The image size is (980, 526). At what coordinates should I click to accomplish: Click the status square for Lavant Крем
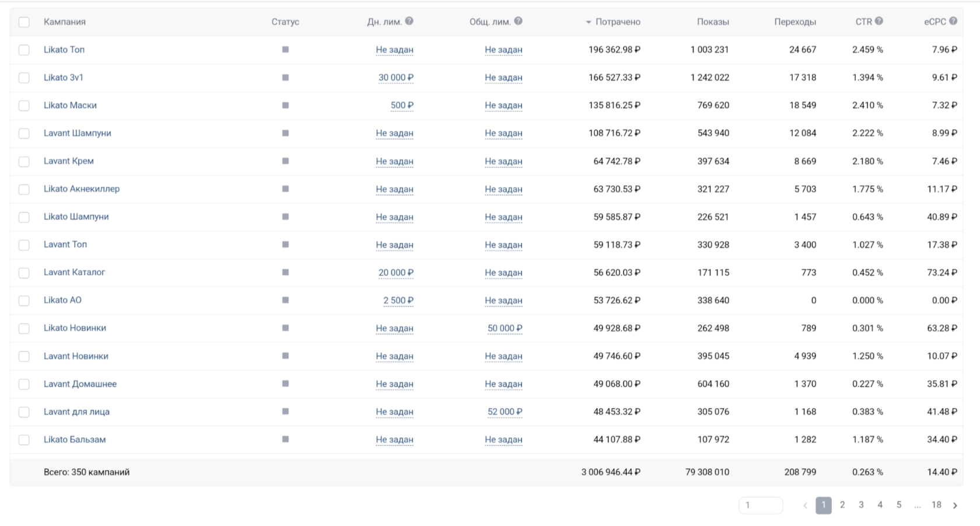tap(285, 161)
